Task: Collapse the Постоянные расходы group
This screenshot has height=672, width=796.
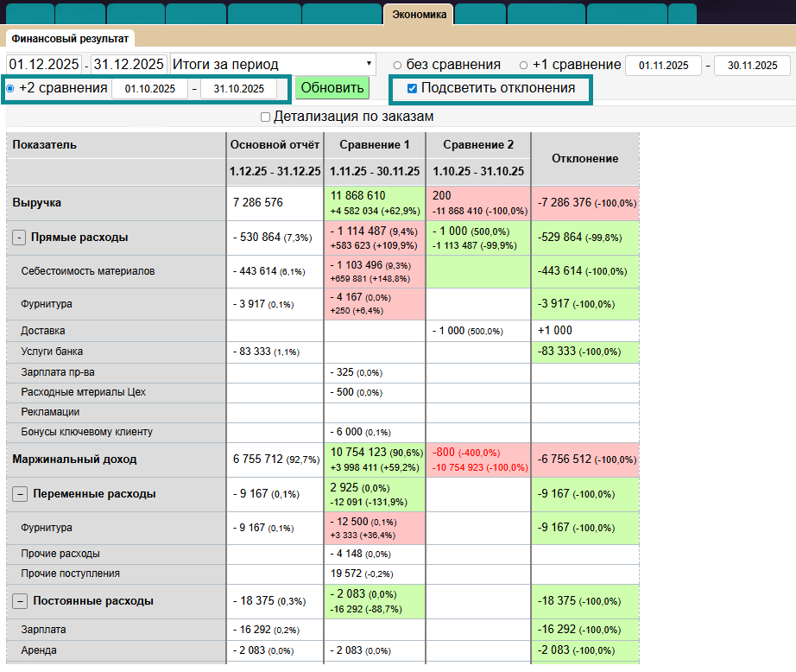Action: [x=19, y=601]
